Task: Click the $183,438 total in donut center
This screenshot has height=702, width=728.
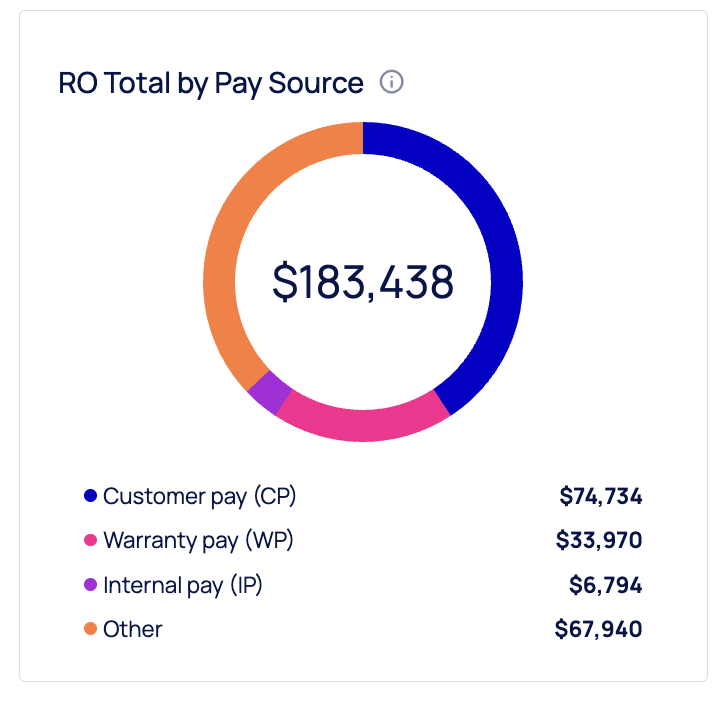Action: click(363, 283)
